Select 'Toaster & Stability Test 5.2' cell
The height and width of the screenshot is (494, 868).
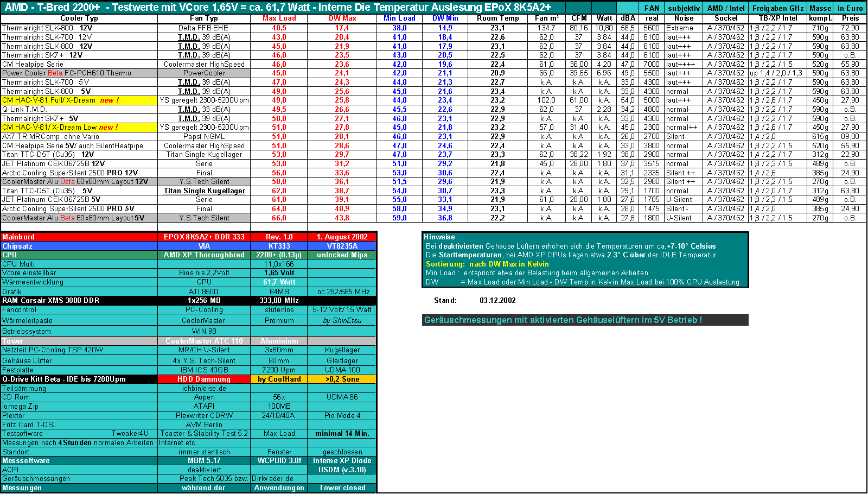point(204,434)
